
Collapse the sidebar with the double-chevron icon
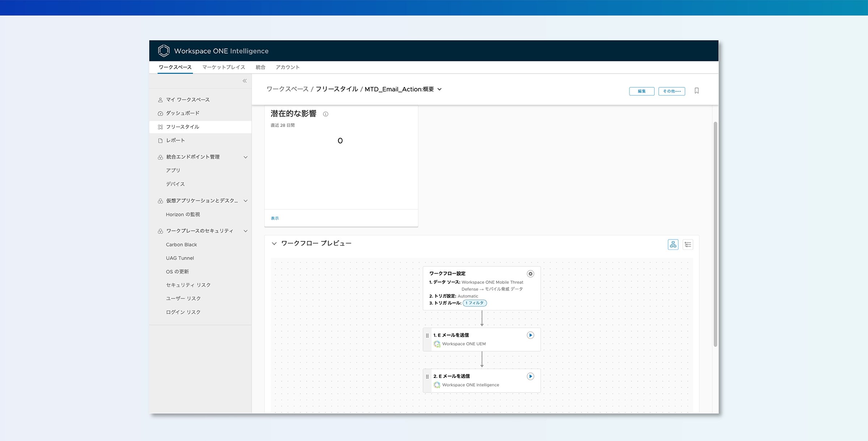point(244,81)
